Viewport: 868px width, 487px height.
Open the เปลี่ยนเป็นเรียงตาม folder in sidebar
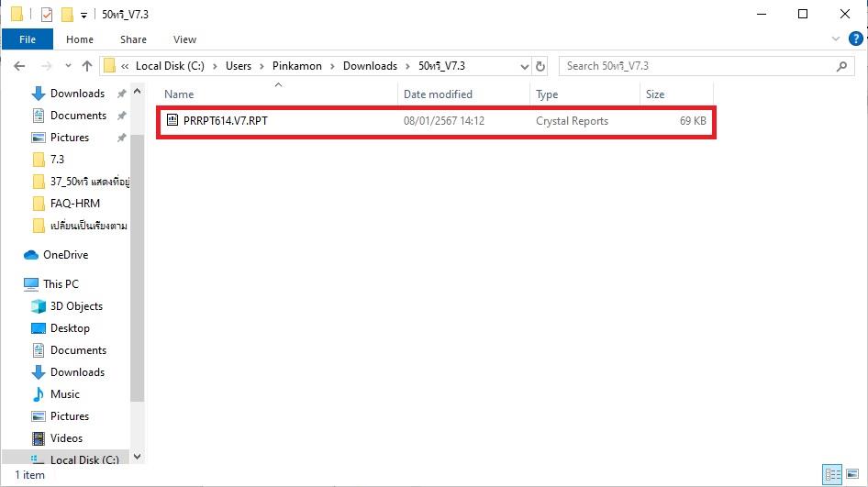(80, 226)
